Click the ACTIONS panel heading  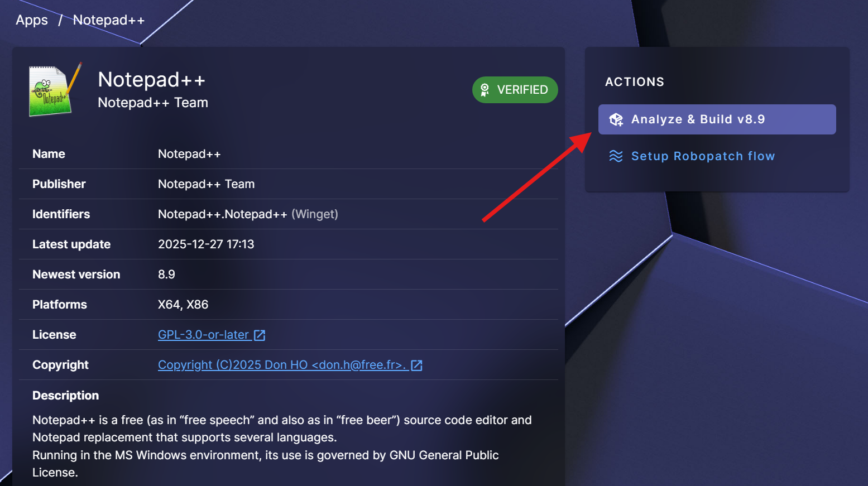pyautogui.click(x=635, y=82)
